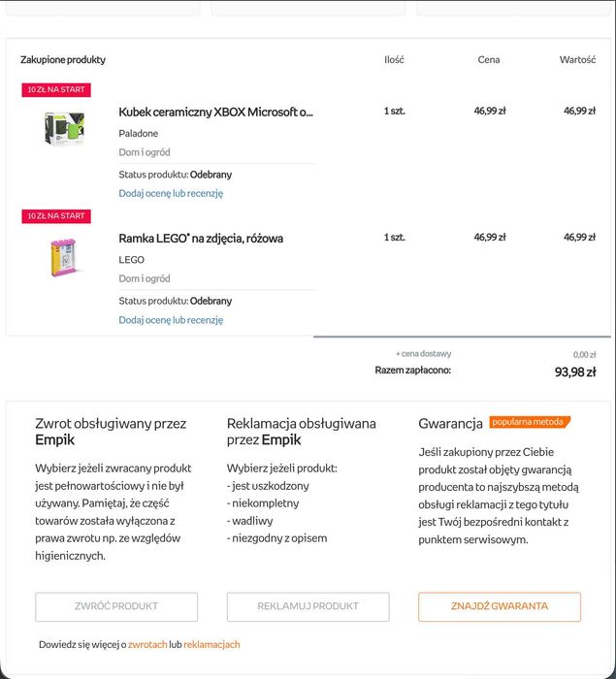The width and height of the screenshot is (616, 679).
Task: Open the pink LEGO photo frame thumbnail
Action: pos(64,257)
